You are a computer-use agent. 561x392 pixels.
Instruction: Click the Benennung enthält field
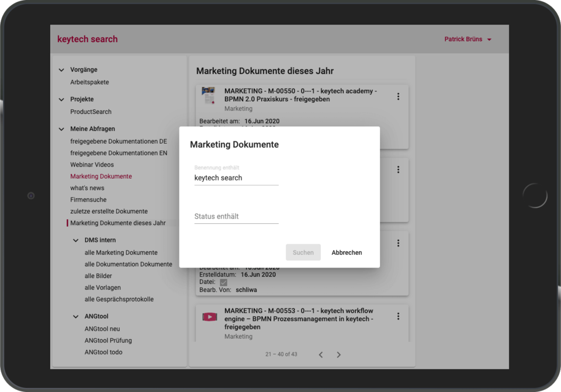(x=236, y=178)
